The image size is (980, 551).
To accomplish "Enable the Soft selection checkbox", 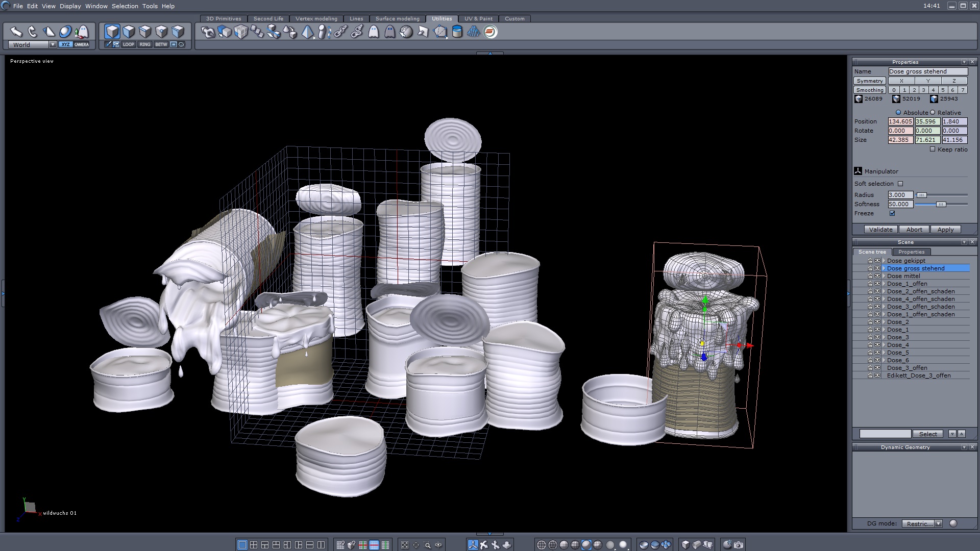I will point(900,184).
